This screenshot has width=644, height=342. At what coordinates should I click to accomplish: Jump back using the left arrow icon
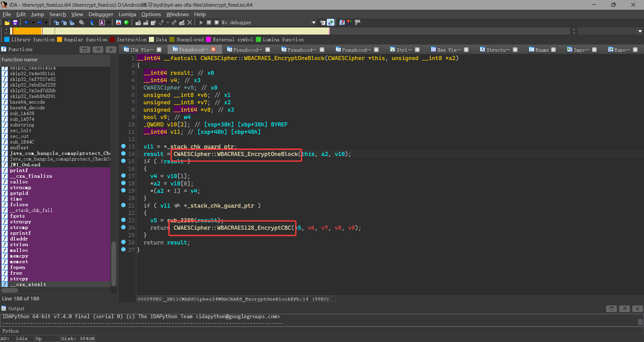(27, 22)
